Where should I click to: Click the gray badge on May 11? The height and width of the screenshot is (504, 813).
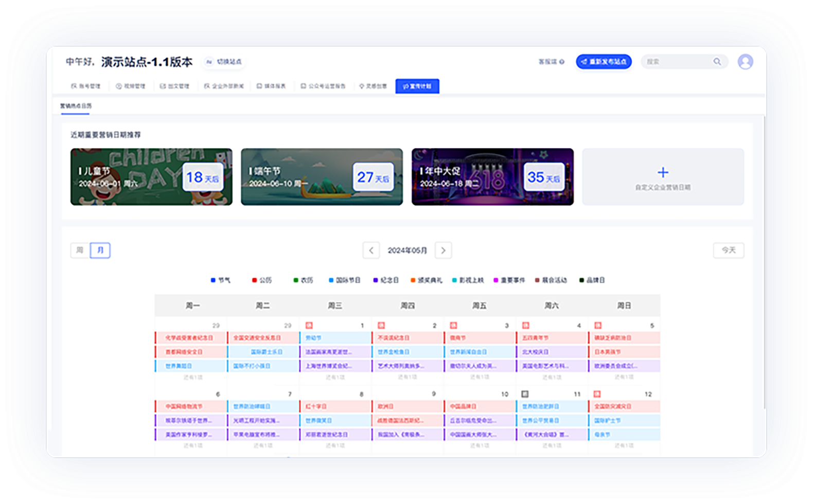click(x=525, y=394)
